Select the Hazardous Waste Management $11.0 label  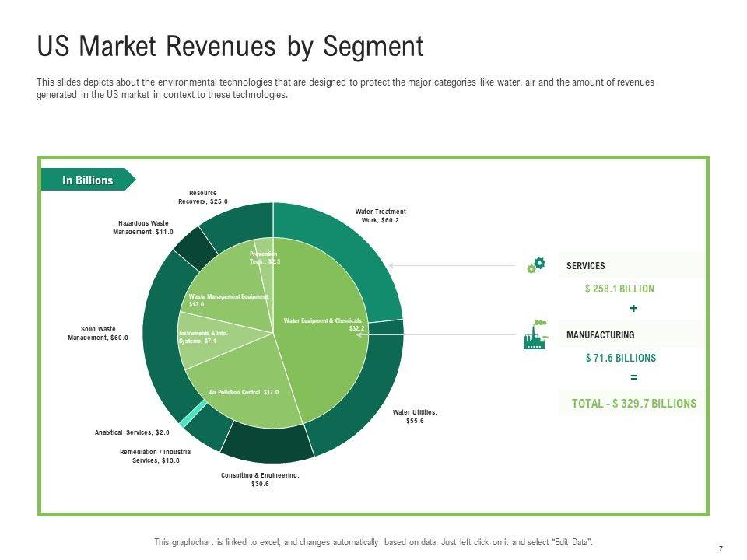pos(143,227)
